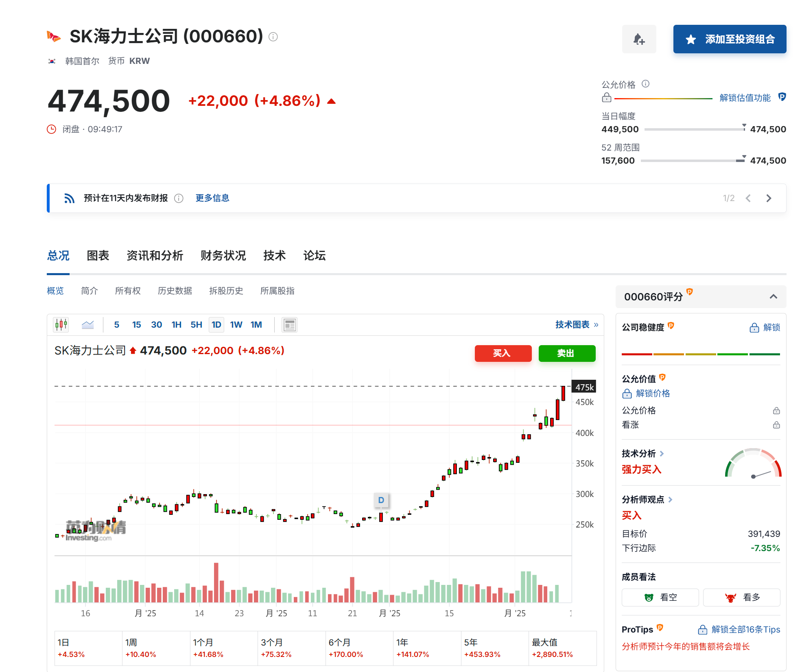Click info icon beside earnings notice
This screenshot has height=672, width=802.
[x=179, y=198]
